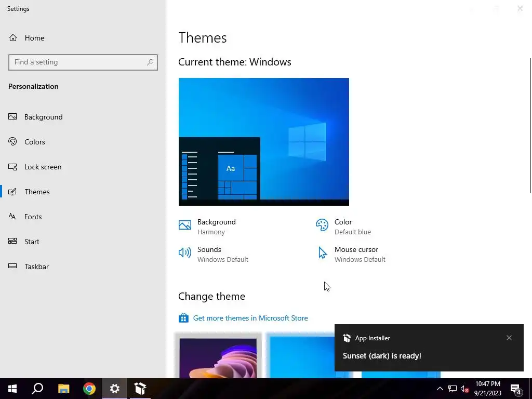Click the Color palette icon for Default blue
The width and height of the screenshot is (532, 399).
coord(322,225)
